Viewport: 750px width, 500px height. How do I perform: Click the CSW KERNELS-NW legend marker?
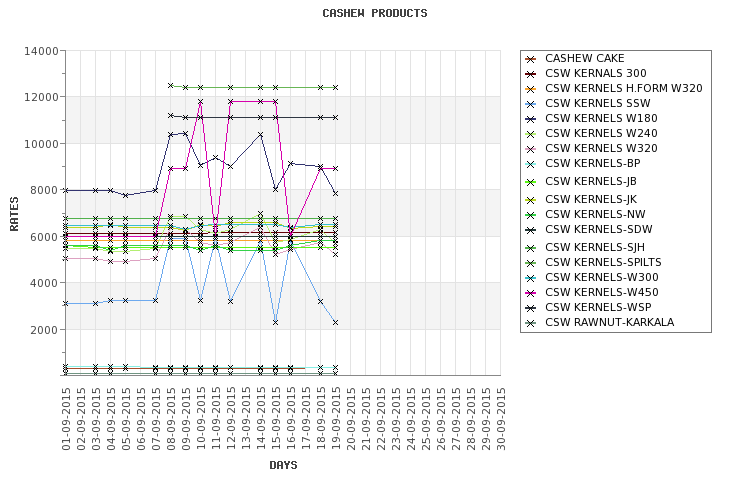point(531,215)
